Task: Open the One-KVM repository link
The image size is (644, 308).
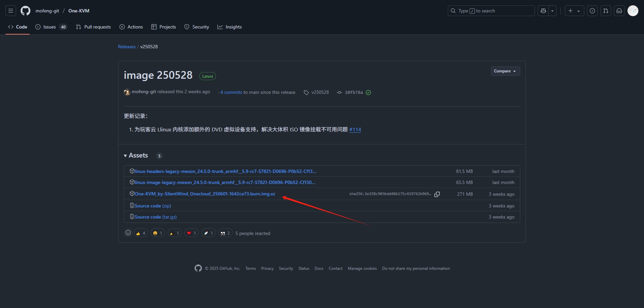Action: pos(79,11)
